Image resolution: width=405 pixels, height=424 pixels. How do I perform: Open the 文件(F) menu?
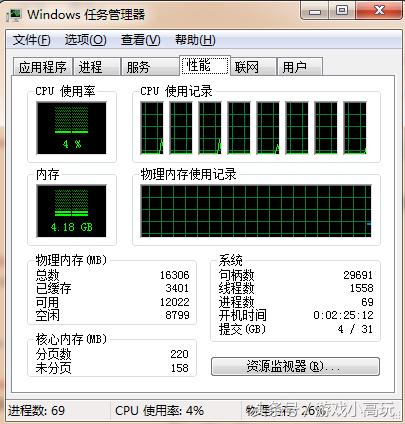point(32,40)
